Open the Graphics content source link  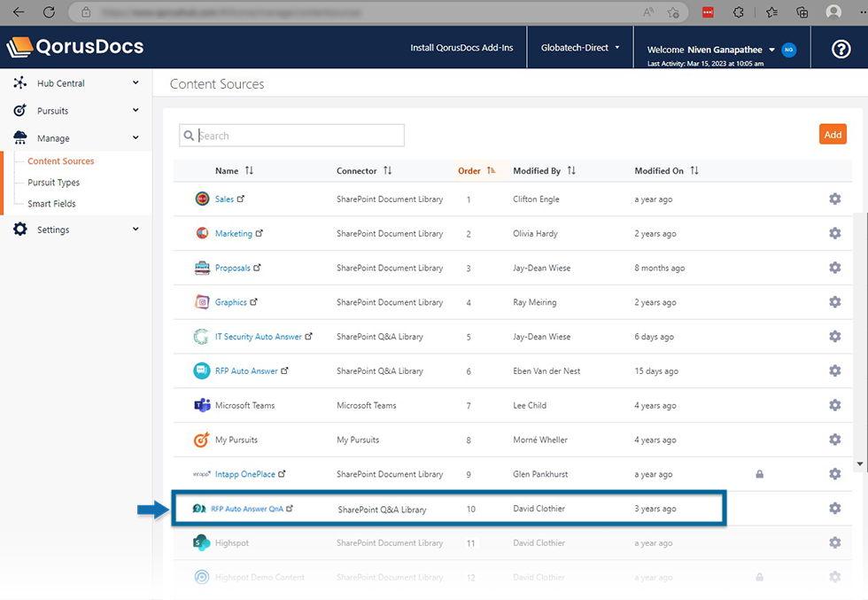231,302
